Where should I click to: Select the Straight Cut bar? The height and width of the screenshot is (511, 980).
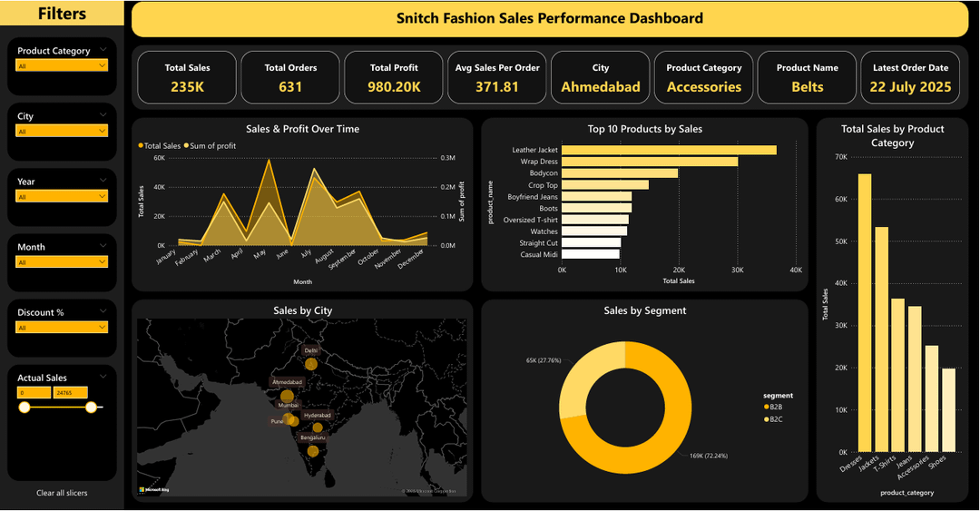tap(592, 242)
